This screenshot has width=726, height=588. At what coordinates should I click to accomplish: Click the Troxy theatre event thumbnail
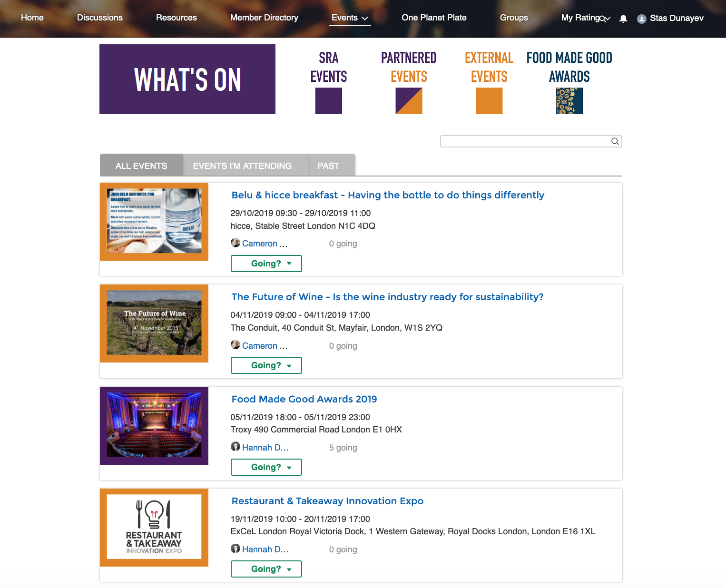click(x=154, y=426)
